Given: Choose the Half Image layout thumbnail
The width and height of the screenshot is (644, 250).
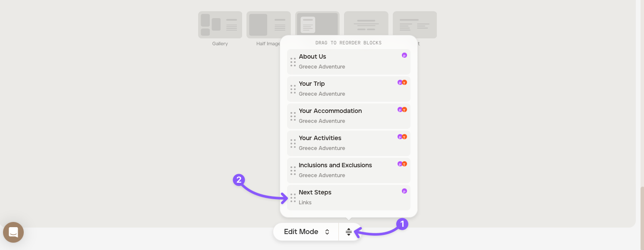Looking at the screenshot, I should (x=268, y=25).
